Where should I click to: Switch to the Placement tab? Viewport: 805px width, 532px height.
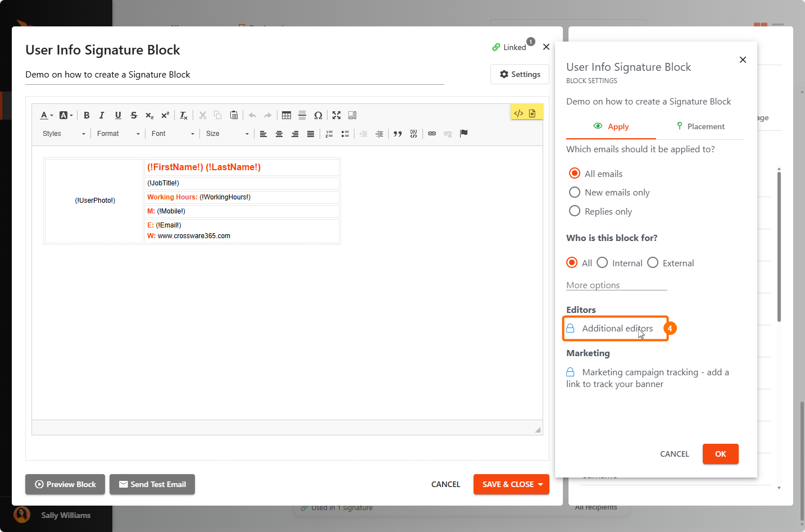click(700, 126)
